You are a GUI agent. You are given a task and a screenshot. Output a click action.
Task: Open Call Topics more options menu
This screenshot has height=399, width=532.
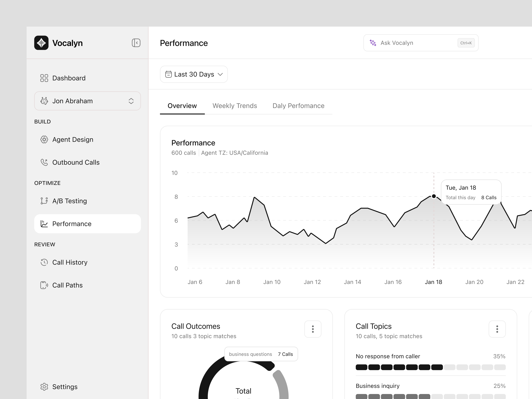(497, 329)
